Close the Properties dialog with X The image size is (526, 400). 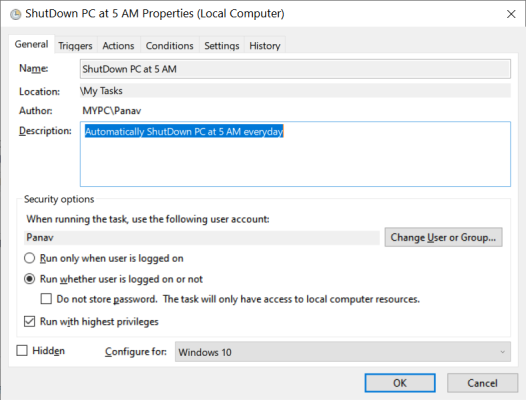coord(511,14)
